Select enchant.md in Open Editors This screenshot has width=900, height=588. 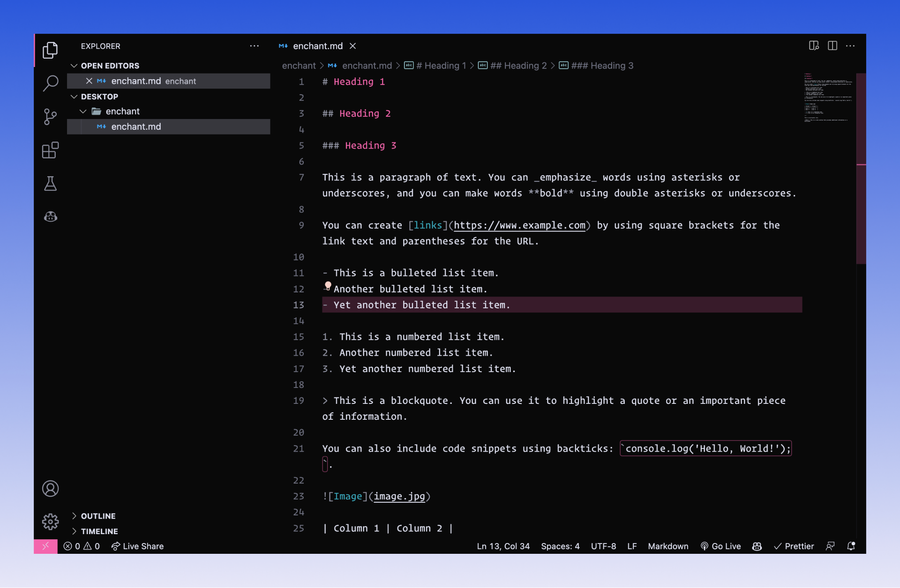(169, 81)
